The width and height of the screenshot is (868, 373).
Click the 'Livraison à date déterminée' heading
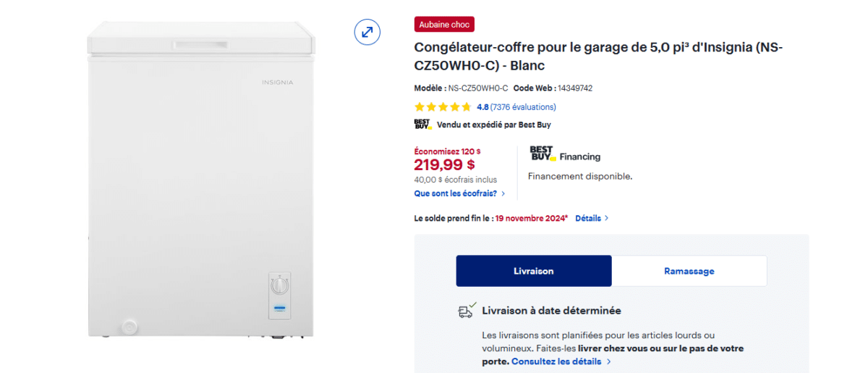pos(551,311)
